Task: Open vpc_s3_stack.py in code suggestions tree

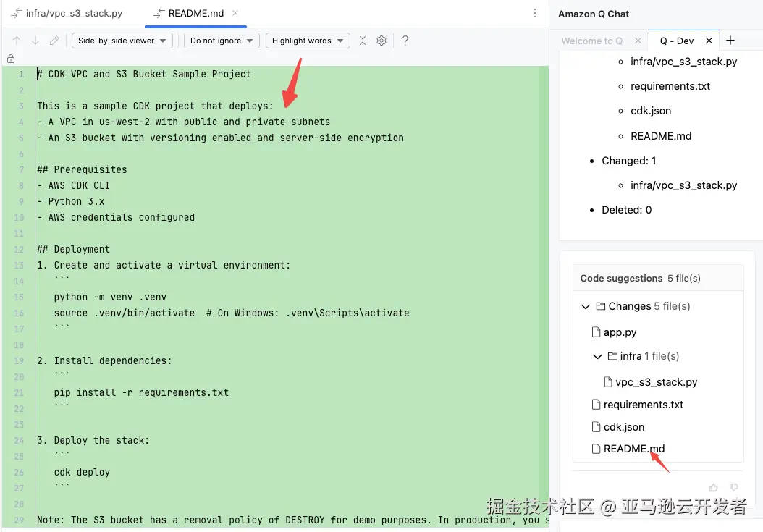Action: 656,382
